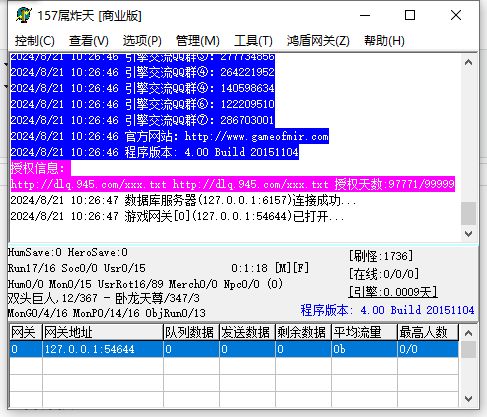The height and width of the screenshot is (417, 487).
Task: Click the blue 程序版本 4.00 Build label
Action: (x=387, y=310)
